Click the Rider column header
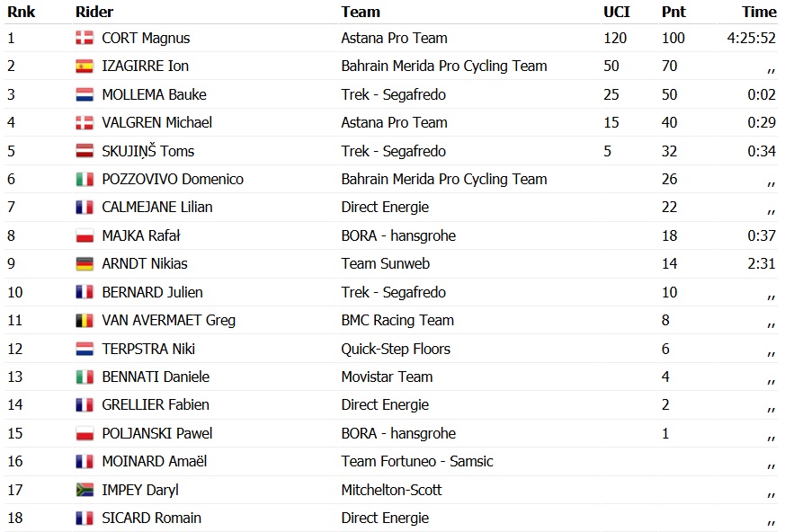 (94, 12)
